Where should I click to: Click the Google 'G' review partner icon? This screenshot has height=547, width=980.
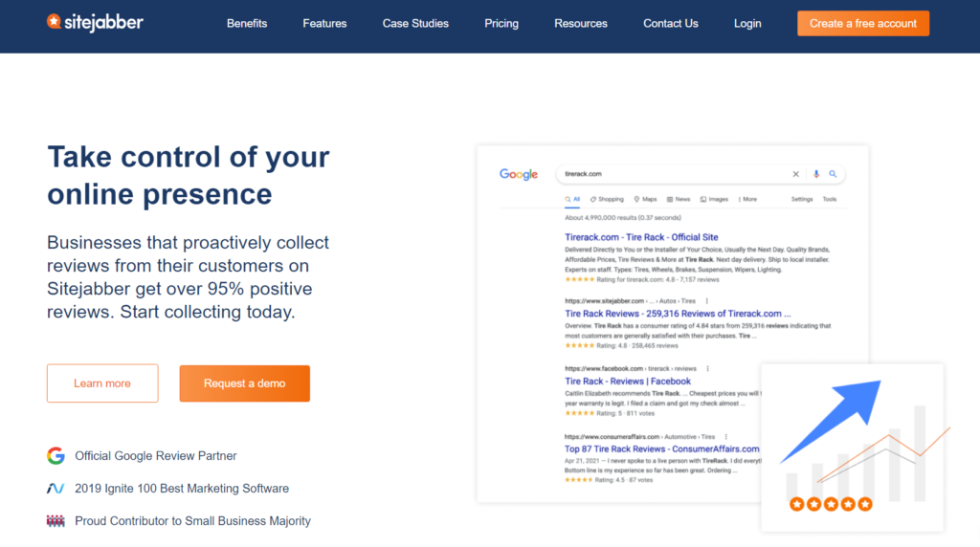(56, 456)
